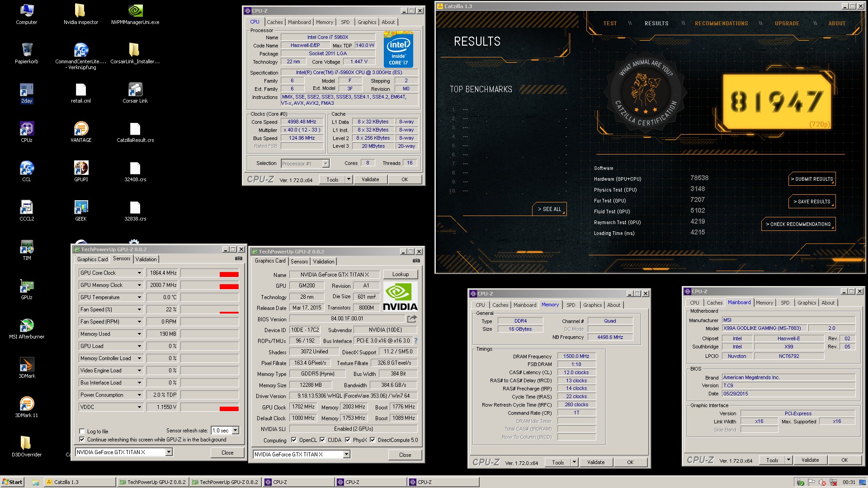868x488 pixels.
Task: Click Validate in top CPU-Z window
Action: click(x=370, y=179)
